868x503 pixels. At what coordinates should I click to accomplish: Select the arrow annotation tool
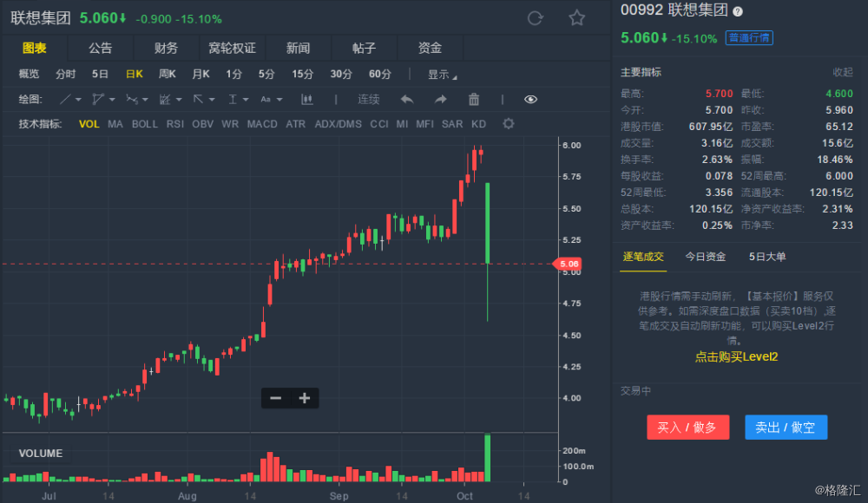point(198,100)
